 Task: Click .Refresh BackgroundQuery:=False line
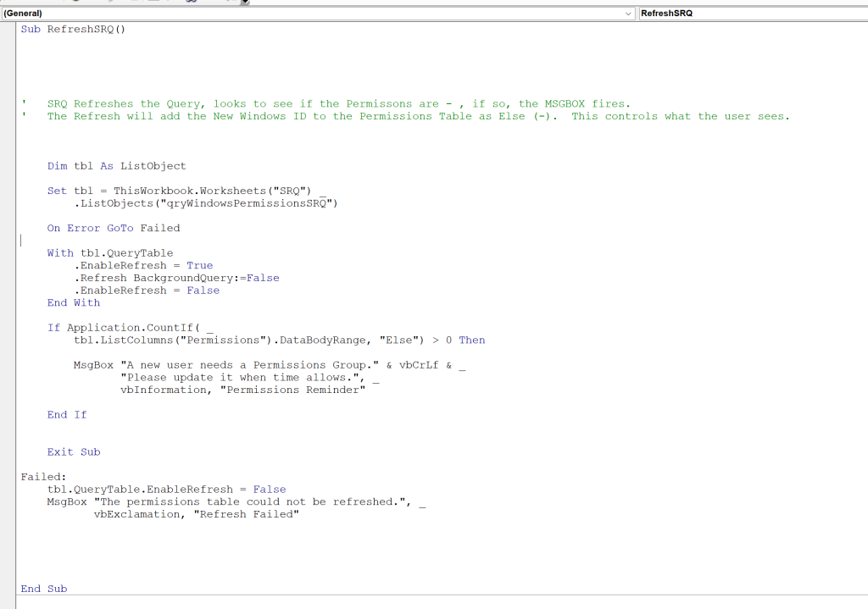pyautogui.click(x=176, y=278)
